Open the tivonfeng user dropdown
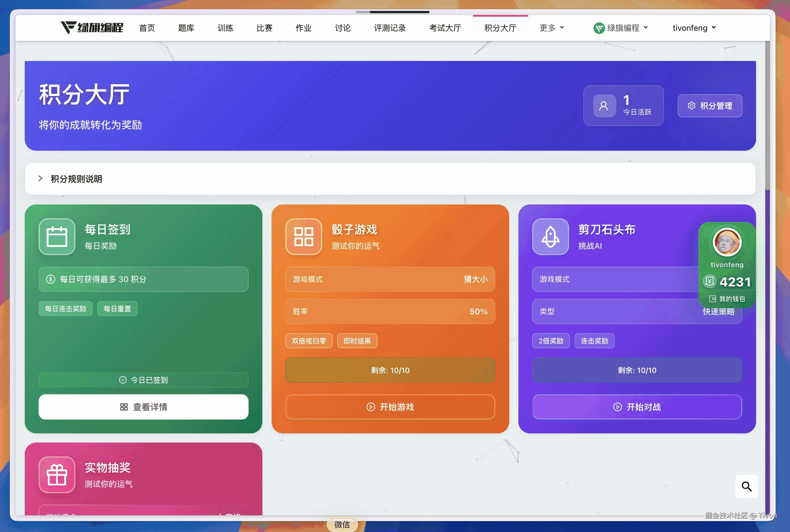Screen dimensions: 790x532 [x=694, y=28]
